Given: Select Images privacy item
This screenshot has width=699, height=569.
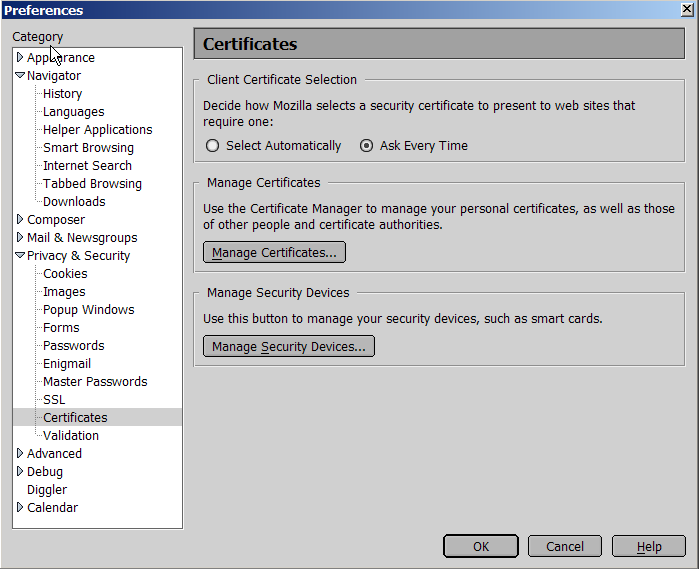Looking at the screenshot, I should point(64,292).
